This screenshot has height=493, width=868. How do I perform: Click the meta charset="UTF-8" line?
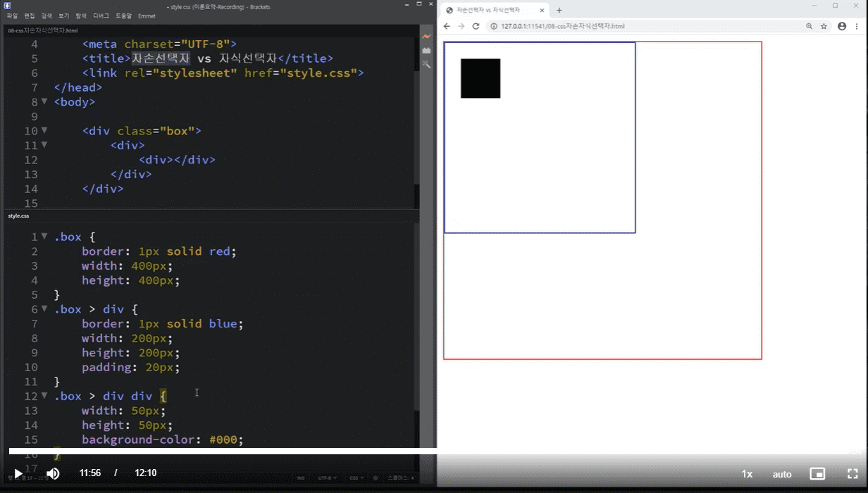coord(159,44)
